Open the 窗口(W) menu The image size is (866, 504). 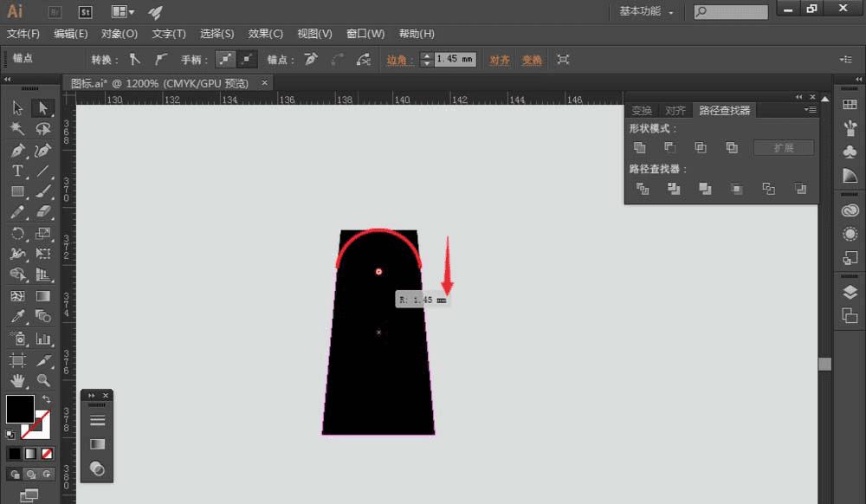pyautogui.click(x=365, y=34)
